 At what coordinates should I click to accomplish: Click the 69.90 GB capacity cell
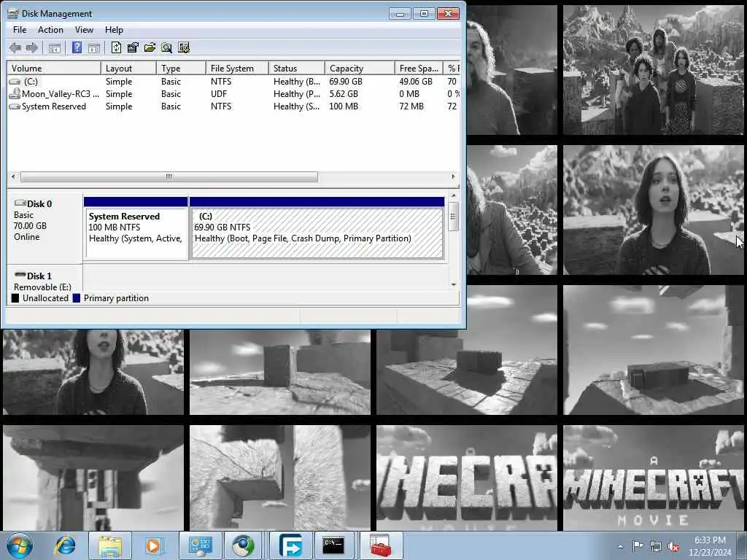[346, 82]
